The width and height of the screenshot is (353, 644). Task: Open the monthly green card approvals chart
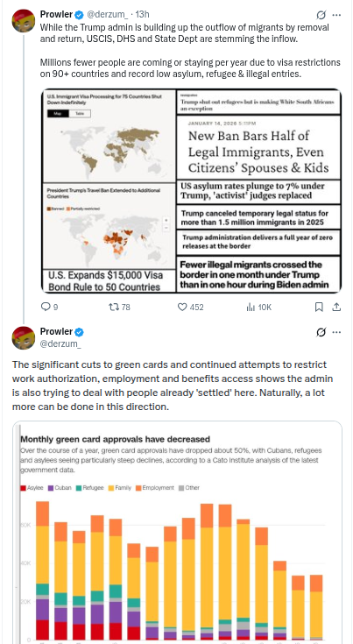(x=177, y=533)
